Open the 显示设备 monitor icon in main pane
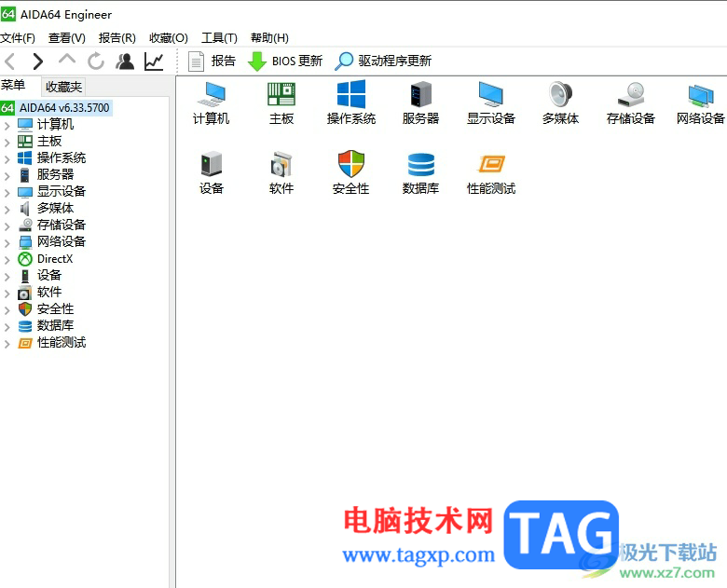Screen dimensions: 727x588 pos(491,94)
